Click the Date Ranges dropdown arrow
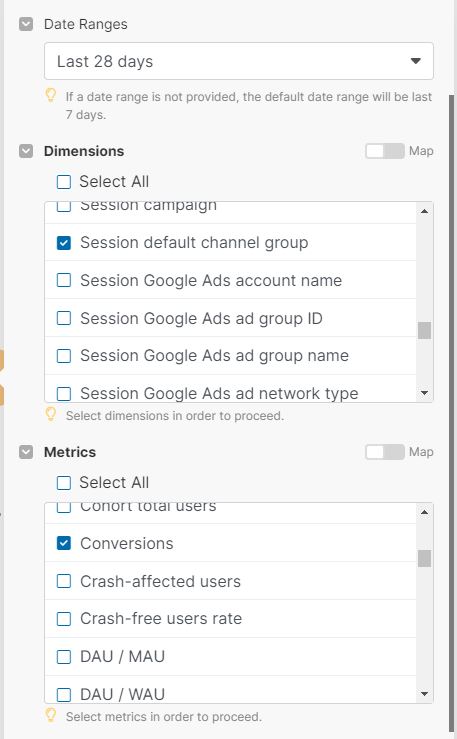 point(416,61)
